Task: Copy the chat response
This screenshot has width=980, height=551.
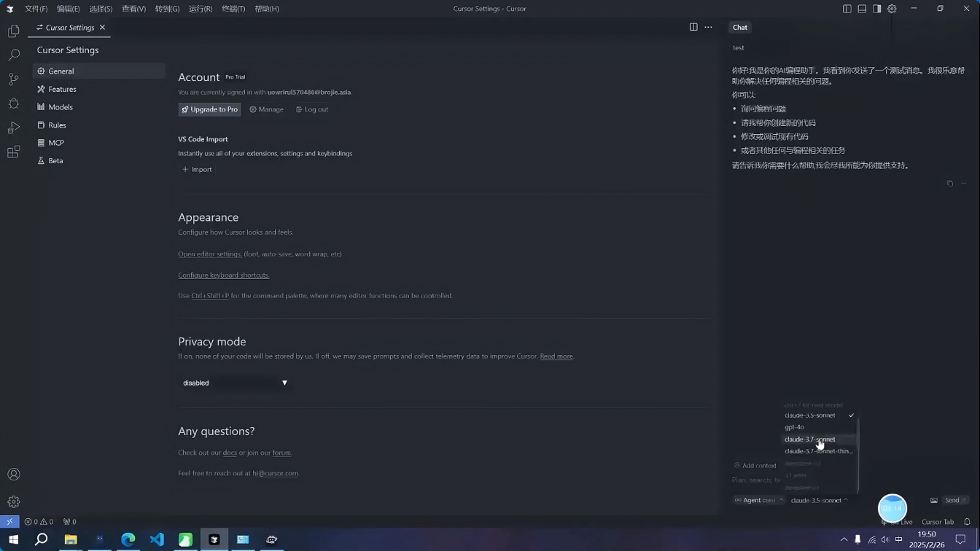Action: pyautogui.click(x=949, y=184)
